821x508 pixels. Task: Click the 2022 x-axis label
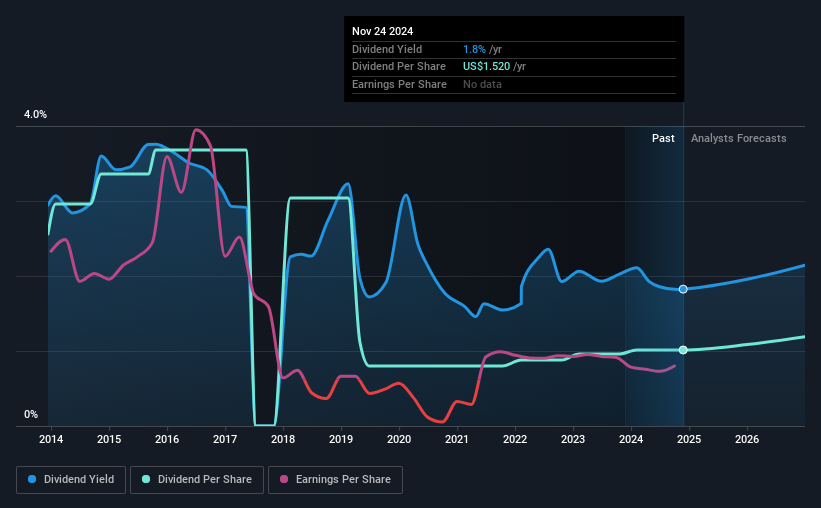[515, 439]
